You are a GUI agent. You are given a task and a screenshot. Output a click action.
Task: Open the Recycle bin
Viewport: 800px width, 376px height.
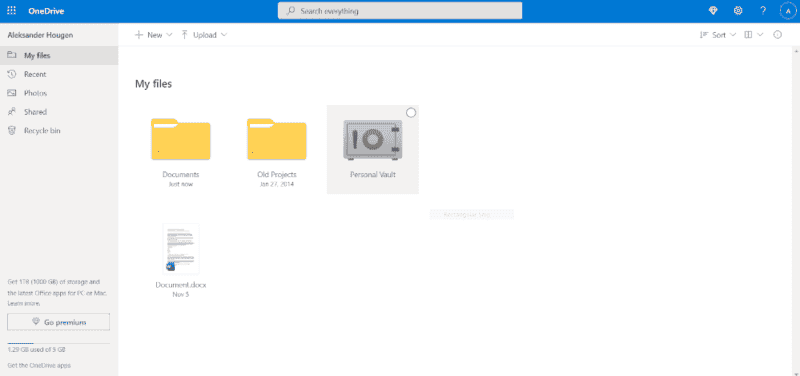pyautogui.click(x=59, y=131)
